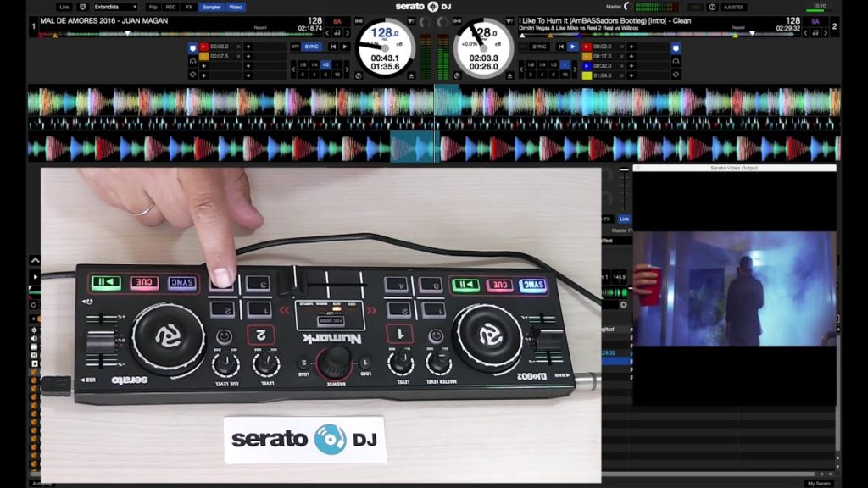
Task: Delete deck 1 cue point 00:07.5
Action: 238,57
